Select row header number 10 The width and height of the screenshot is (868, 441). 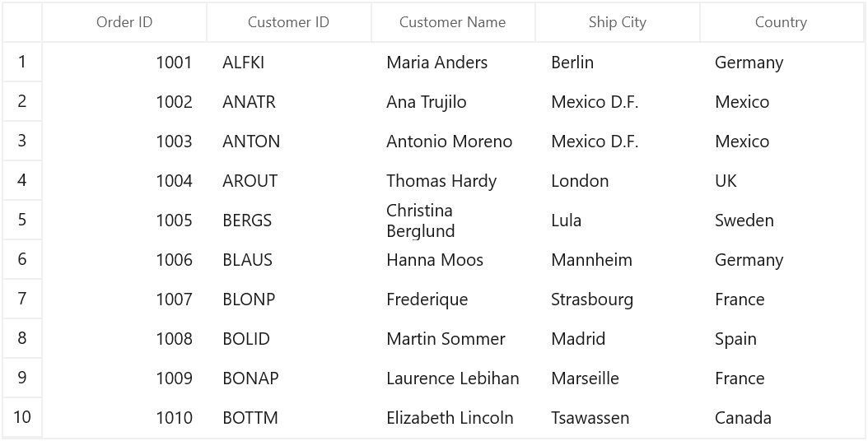tap(22, 417)
